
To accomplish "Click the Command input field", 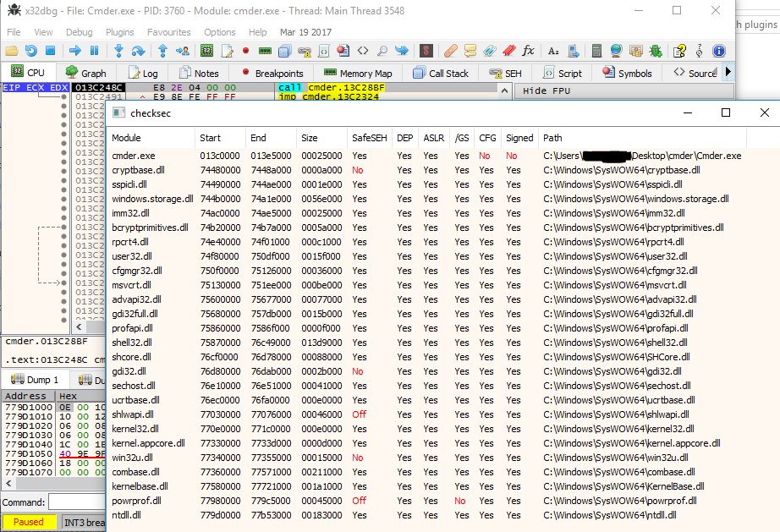I will (76, 502).
